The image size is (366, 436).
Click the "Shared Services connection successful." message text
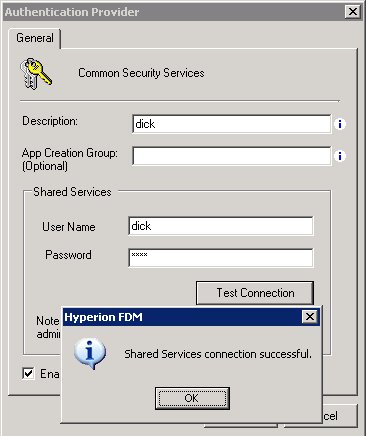218,354
